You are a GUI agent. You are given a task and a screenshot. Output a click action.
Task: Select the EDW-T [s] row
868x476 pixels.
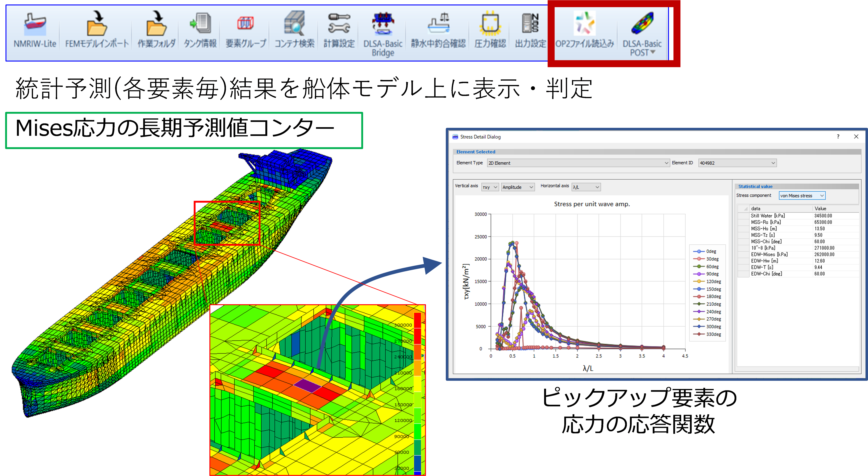(798, 267)
